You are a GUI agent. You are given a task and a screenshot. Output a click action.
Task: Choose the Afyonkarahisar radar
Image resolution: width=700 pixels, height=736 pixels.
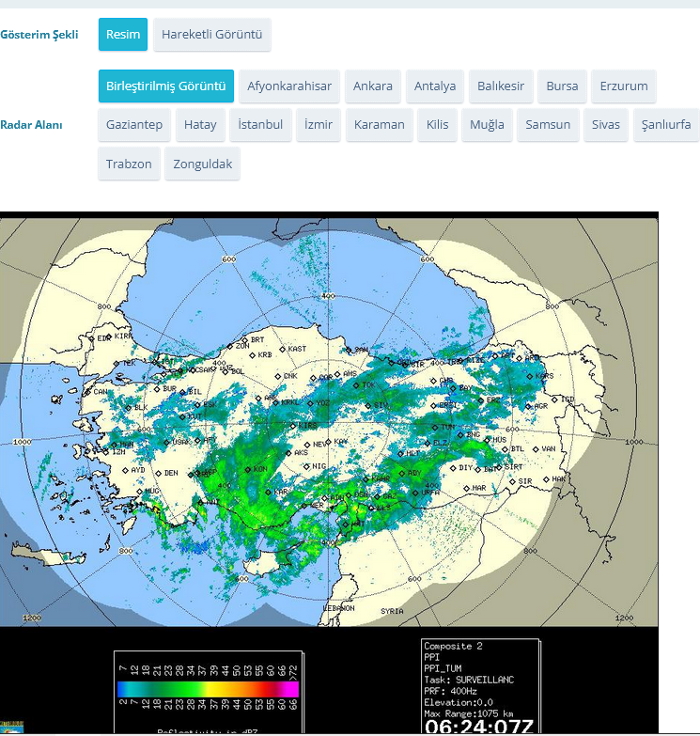[289, 86]
